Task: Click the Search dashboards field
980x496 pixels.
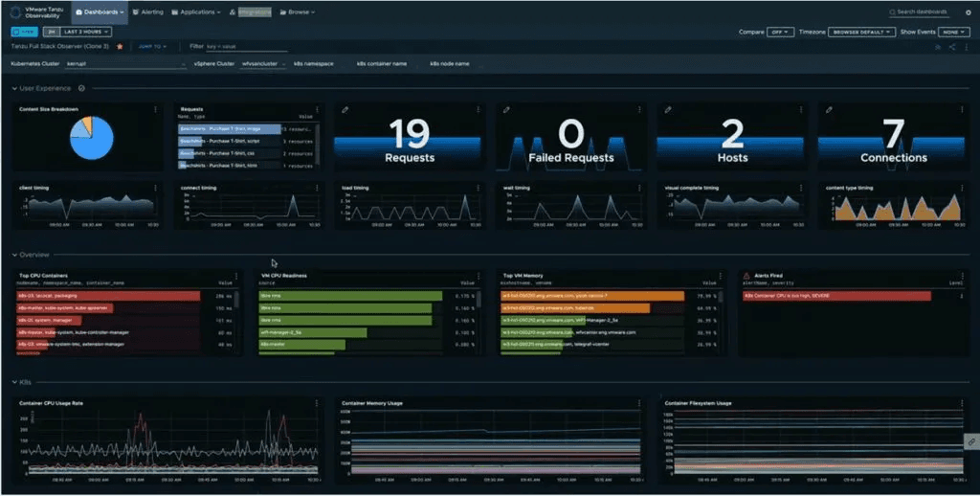Action: [919, 11]
